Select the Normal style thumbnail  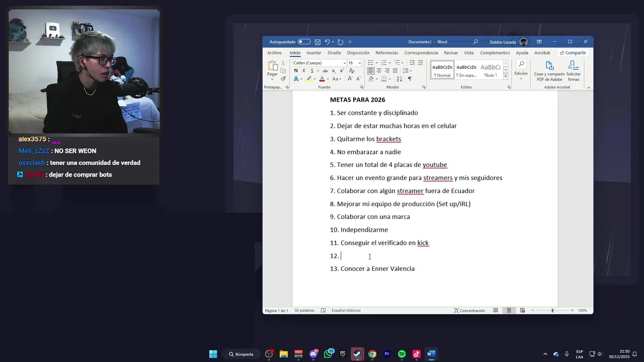[x=442, y=70]
